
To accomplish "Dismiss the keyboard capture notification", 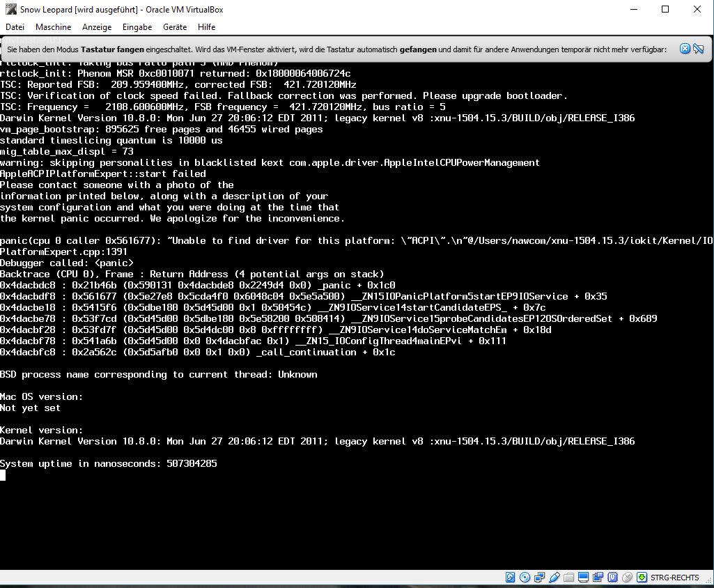I will tap(685, 49).
